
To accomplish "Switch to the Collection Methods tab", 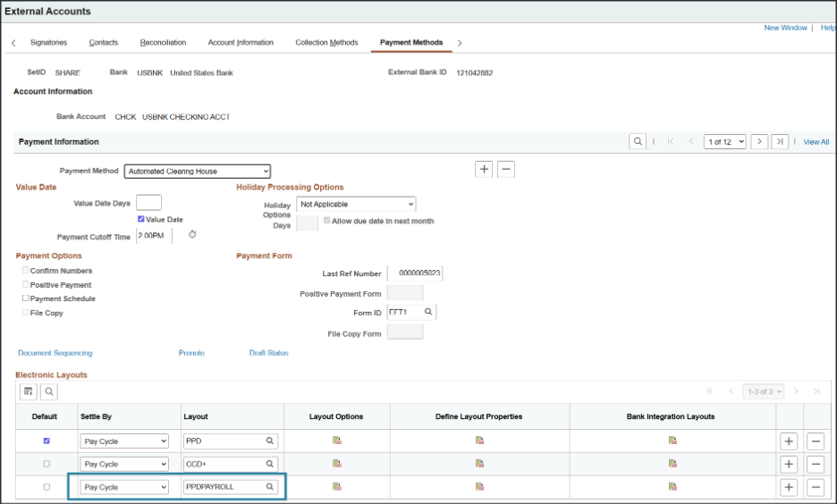I will [x=326, y=43].
